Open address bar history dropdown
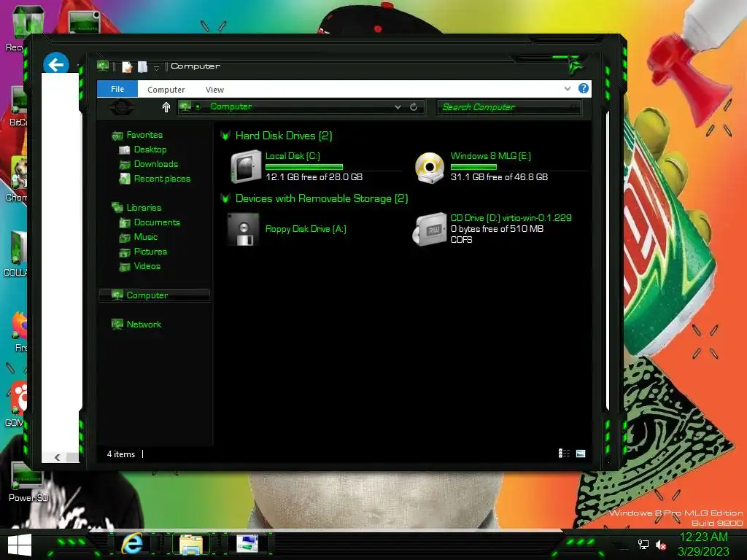Screen dimensions: 747x560 point(398,107)
